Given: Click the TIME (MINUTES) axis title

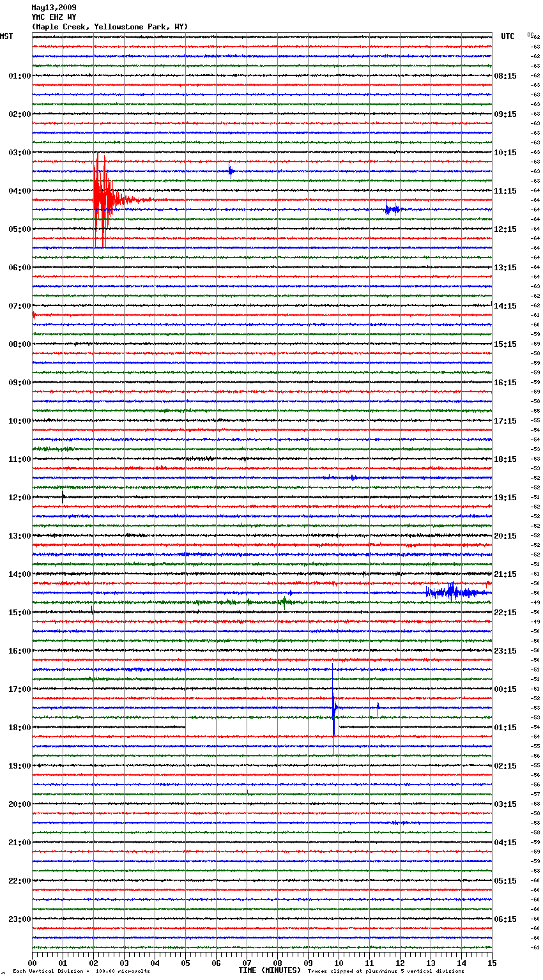Looking at the screenshot, I should 270,970.
